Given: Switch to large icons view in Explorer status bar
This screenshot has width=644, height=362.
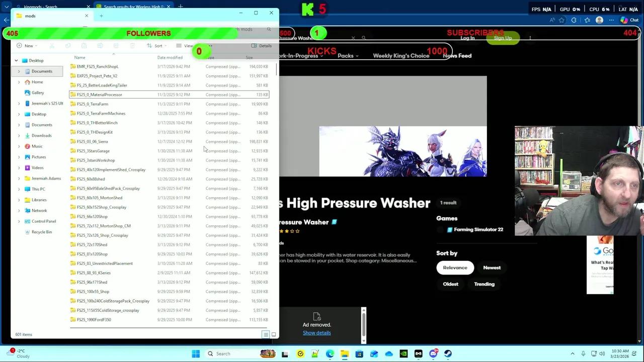Looking at the screenshot, I should 274,334.
